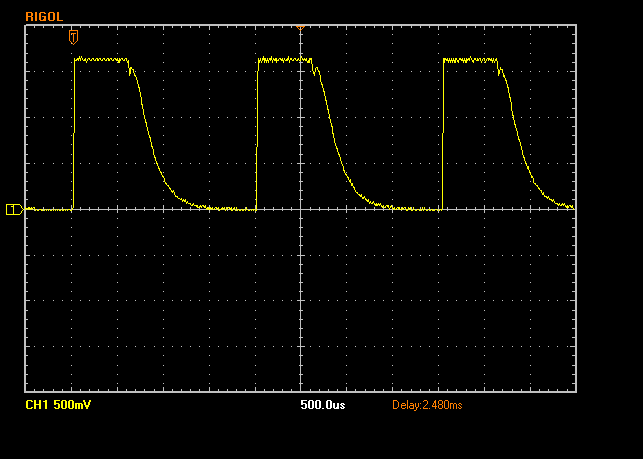Click the orange T trigger position marker
The image size is (643, 459).
coord(73,37)
